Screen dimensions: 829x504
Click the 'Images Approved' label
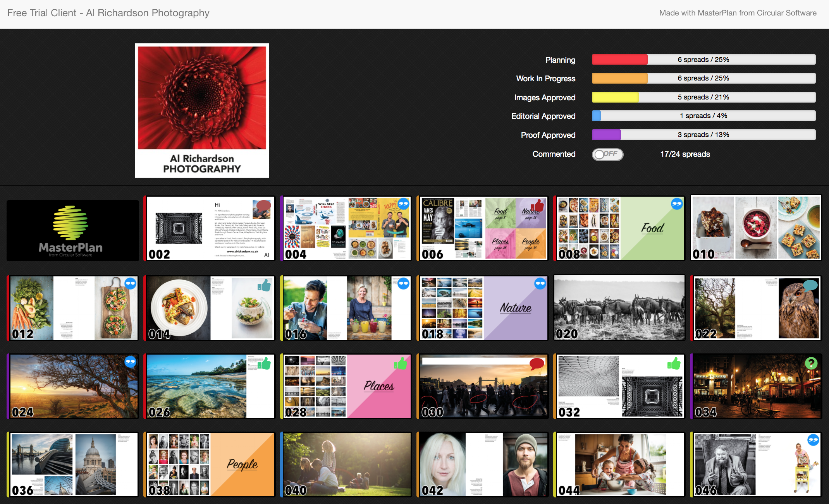click(545, 98)
